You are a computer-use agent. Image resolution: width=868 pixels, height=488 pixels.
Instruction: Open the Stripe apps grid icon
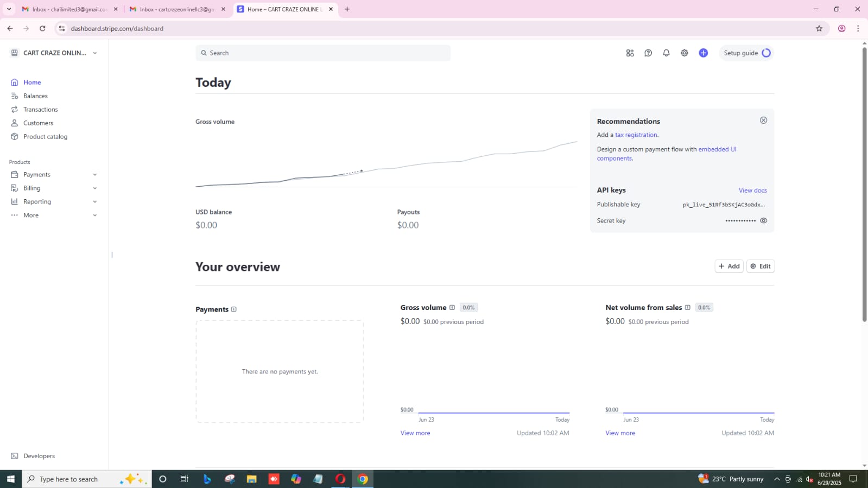tap(630, 53)
